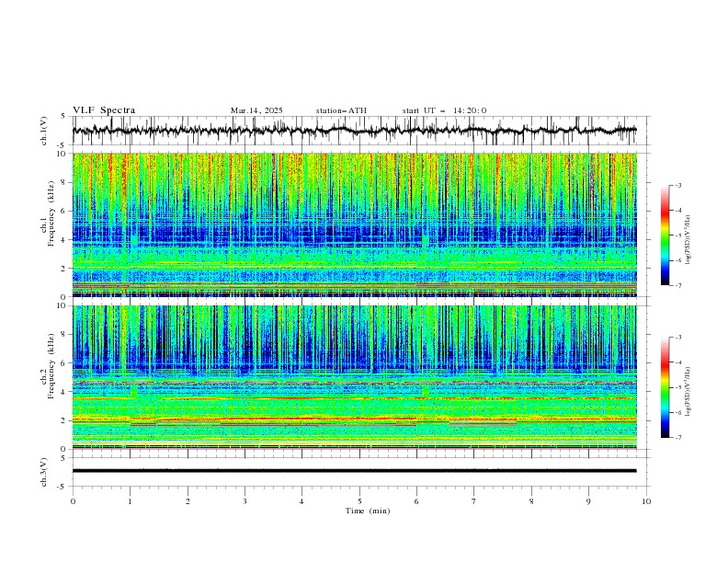Click the "VLF Spectra" title text
Image resolution: width=728 pixels, height=563 pixels.
click(x=104, y=110)
